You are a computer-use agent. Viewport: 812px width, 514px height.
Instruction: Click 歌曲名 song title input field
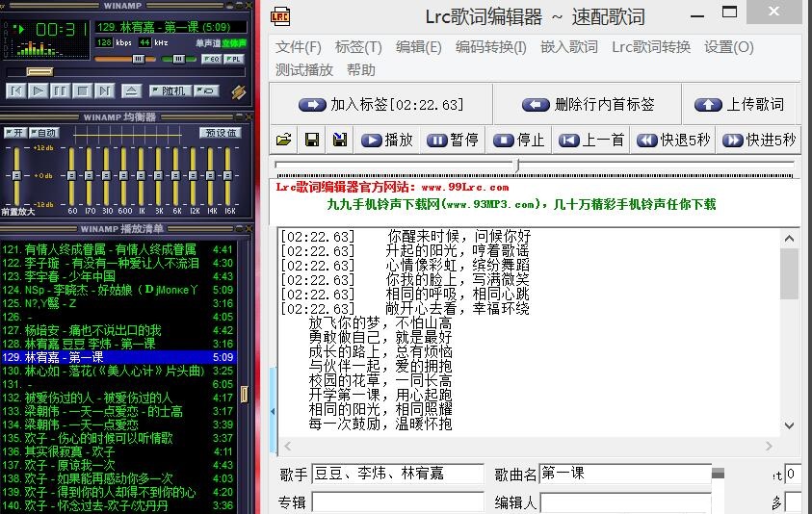pyautogui.click(x=625, y=474)
